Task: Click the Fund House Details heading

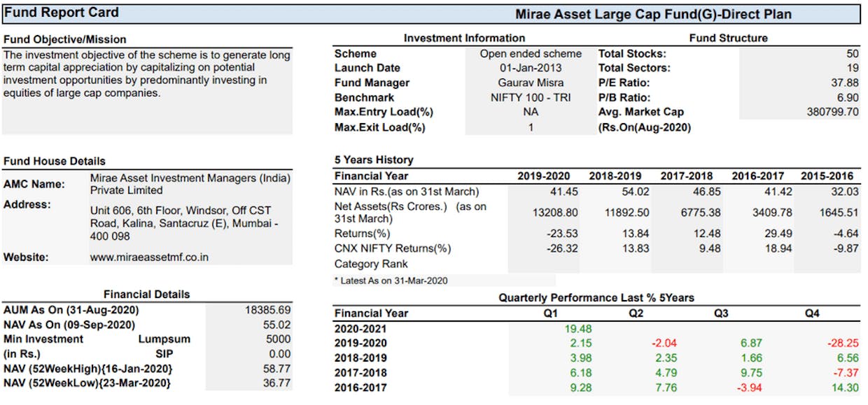Action: coord(55,161)
